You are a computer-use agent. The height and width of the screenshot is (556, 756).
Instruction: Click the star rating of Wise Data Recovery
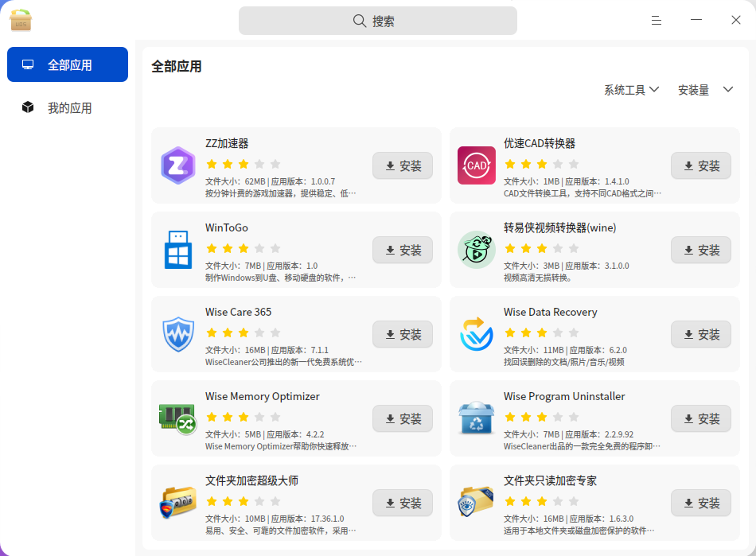pos(542,332)
